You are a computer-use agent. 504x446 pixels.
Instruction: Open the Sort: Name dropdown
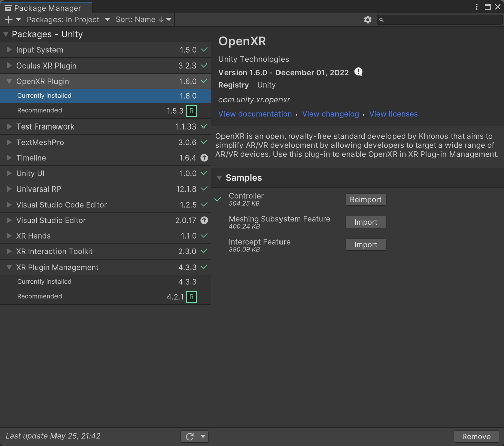[x=143, y=19]
